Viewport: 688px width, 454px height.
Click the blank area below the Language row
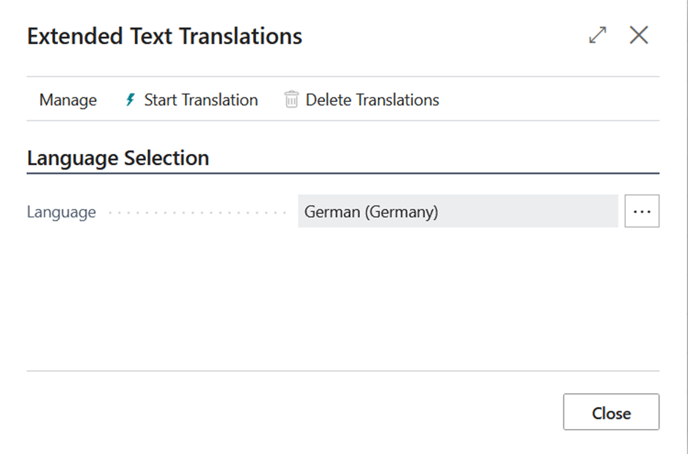pyautogui.click(x=340, y=300)
